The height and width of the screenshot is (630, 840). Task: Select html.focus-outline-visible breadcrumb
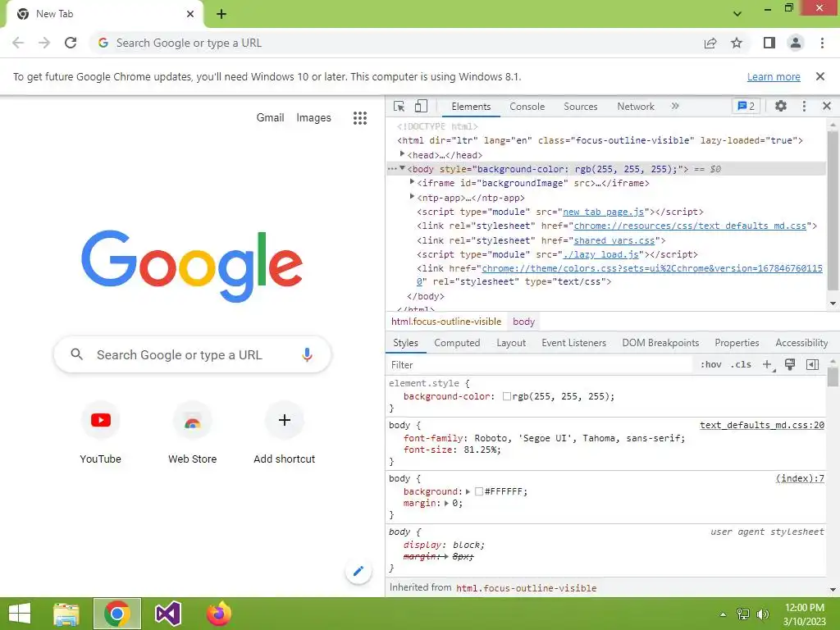(446, 322)
